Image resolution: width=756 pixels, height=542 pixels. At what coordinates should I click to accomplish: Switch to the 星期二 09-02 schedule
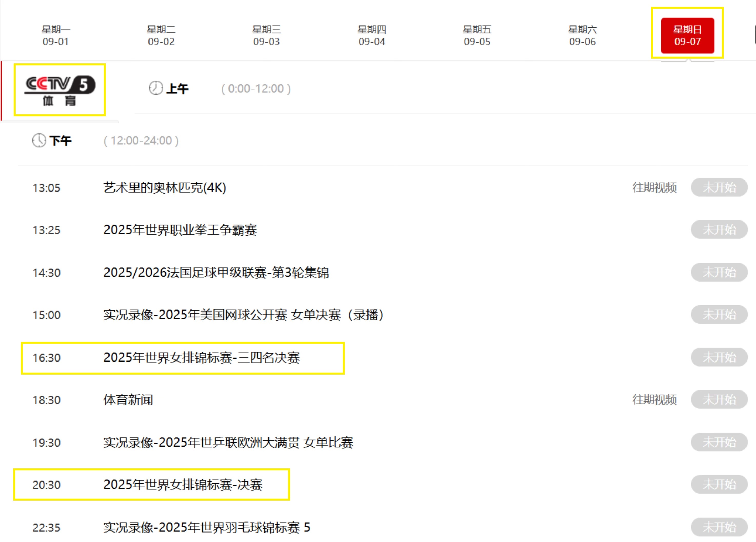[161, 35]
